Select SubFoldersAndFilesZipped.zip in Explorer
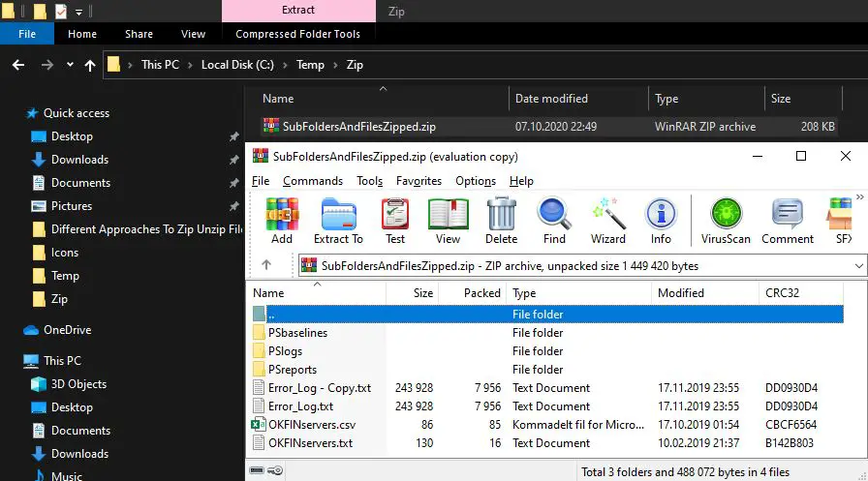Image resolution: width=868 pixels, height=481 pixels. pos(548,127)
